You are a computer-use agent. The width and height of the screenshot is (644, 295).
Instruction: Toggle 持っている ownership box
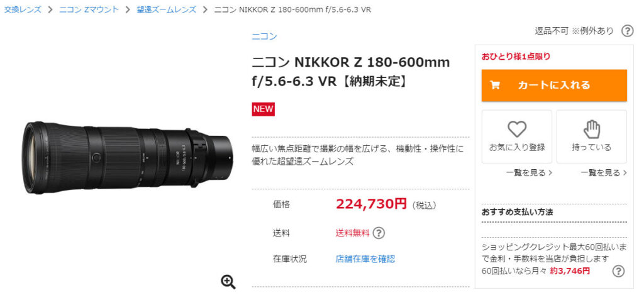pyautogui.click(x=591, y=136)
